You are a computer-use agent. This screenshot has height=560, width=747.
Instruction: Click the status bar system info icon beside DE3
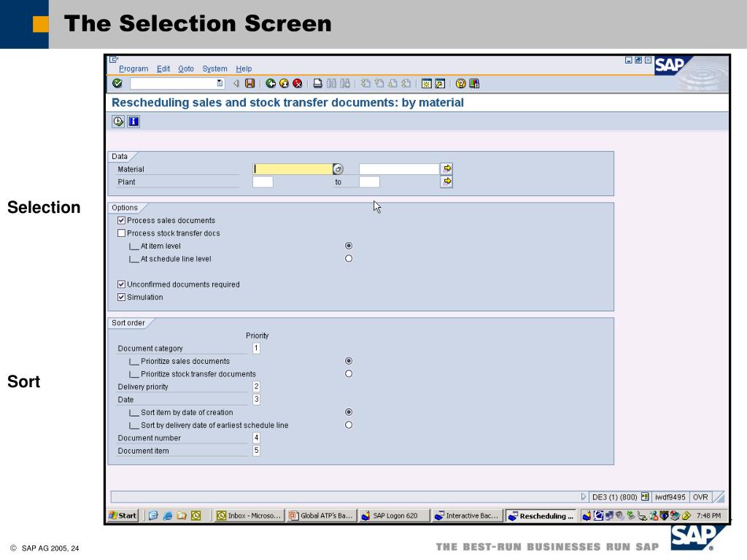645,497
